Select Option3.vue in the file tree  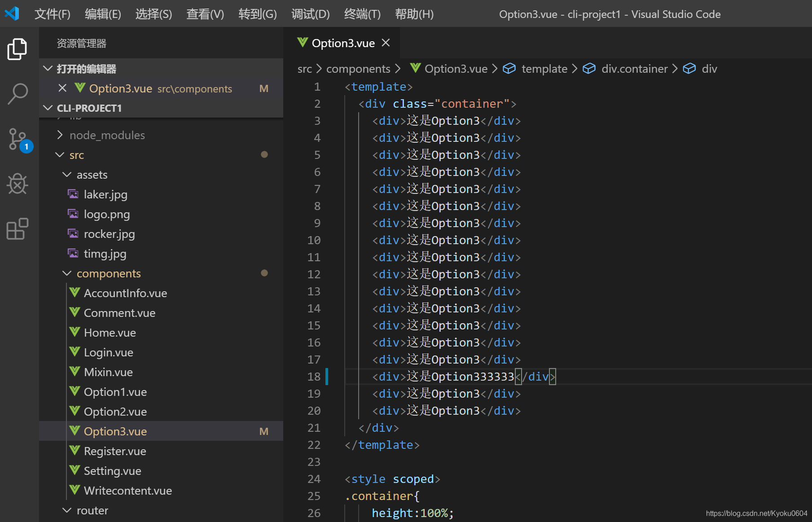pyautogui.click(x=161, y=431)
